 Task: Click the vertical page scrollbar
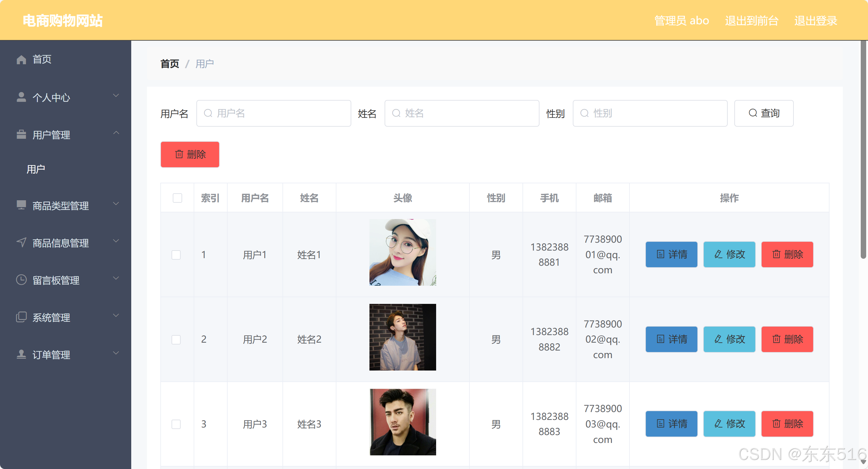[863, 150]
